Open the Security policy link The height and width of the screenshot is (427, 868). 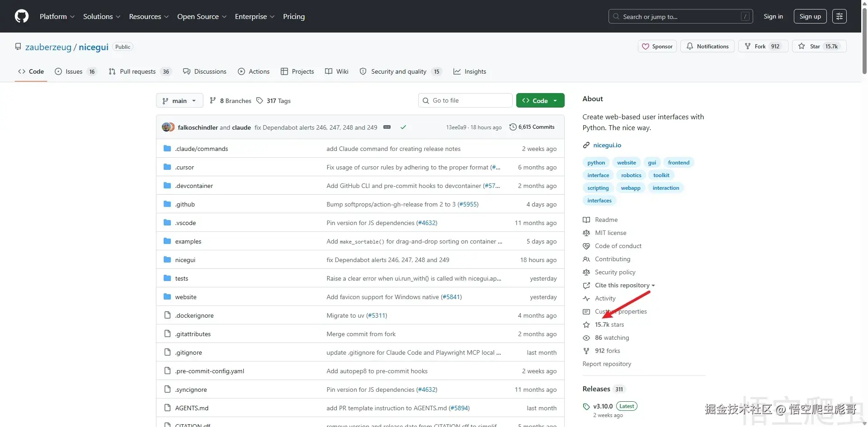(615, 272)
